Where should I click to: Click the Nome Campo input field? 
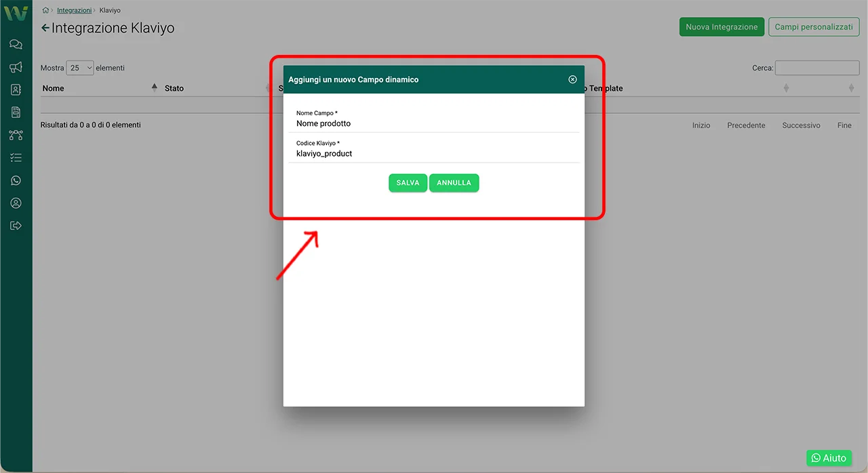(434, 123)
